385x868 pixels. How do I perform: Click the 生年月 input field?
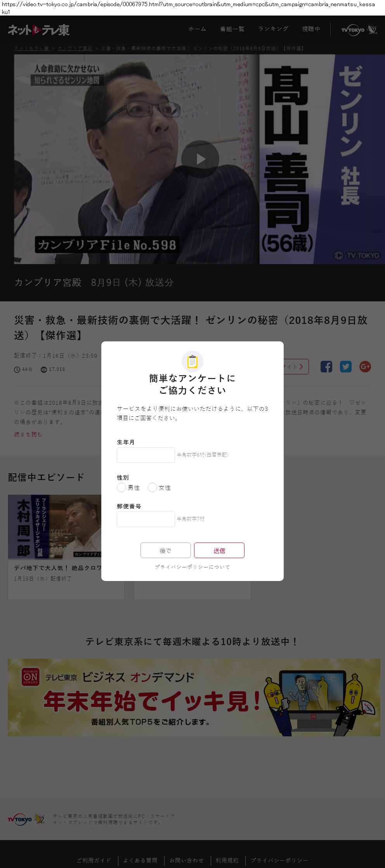pos(146,455)
